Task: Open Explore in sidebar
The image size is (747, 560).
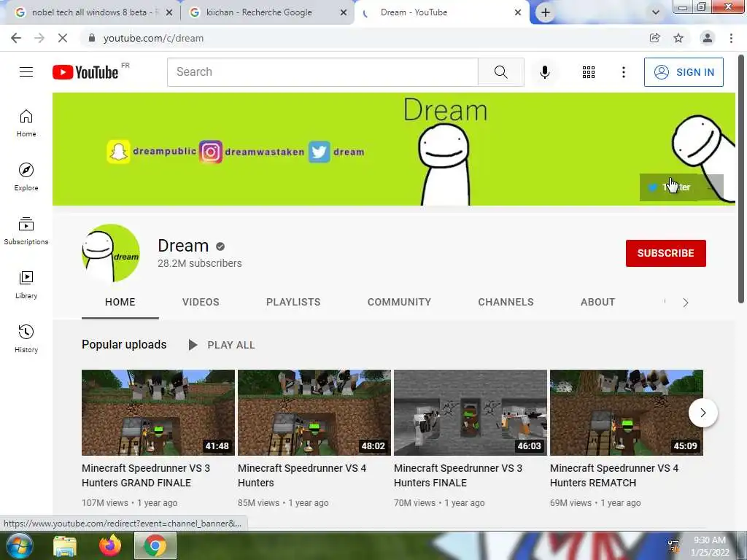Action: [26, 176]
